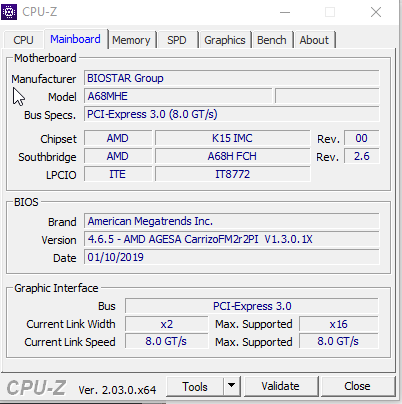Click the empty field next to the model

pyautogui.click(x=327, y=96)
